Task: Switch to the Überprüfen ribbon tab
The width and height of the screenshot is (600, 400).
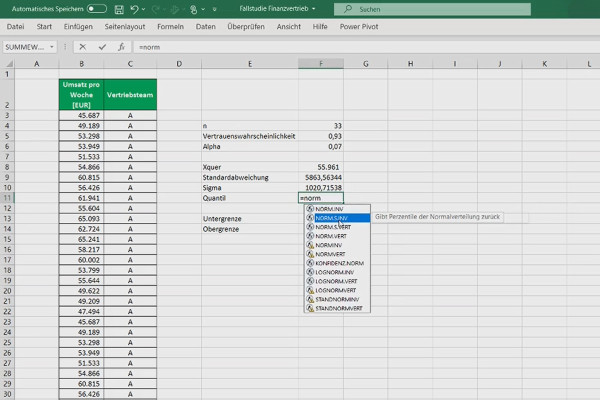Action: coord(246,26)
